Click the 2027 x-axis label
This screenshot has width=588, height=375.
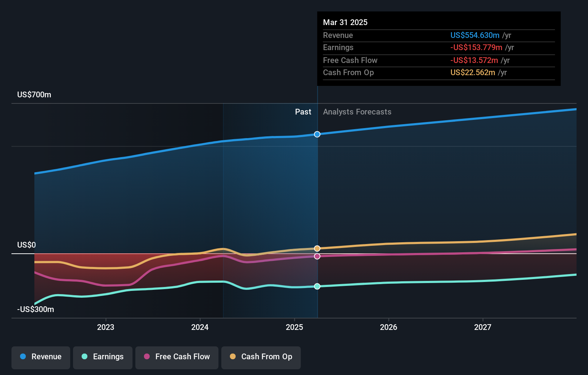pos(483,327)
